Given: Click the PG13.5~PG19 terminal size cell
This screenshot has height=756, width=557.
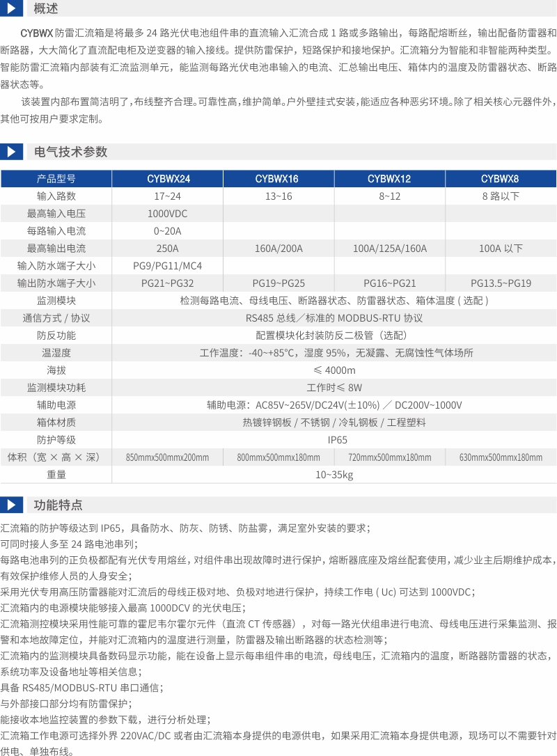Looking at the screenshot, I should [x=501, y=283].
